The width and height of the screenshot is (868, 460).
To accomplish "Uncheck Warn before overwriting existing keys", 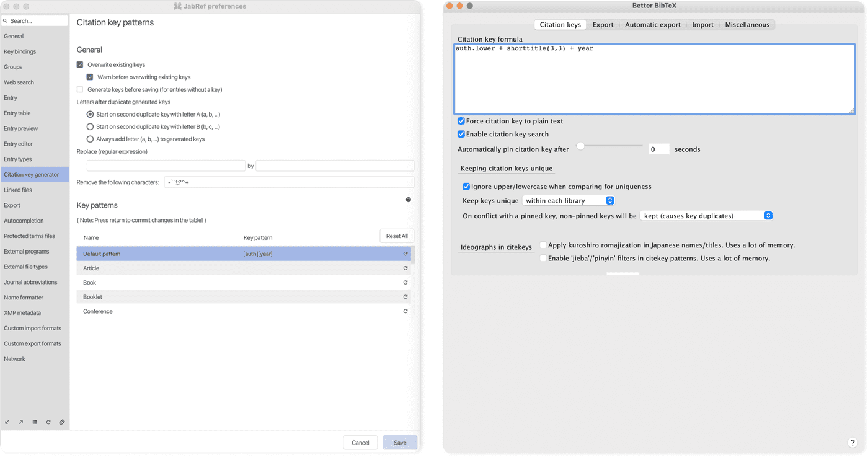I will click(x=90, y=76).
